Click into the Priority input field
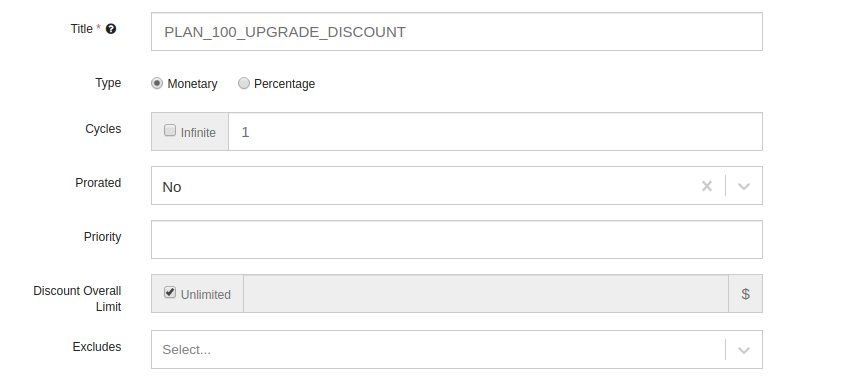 click(x=456, y=239)
